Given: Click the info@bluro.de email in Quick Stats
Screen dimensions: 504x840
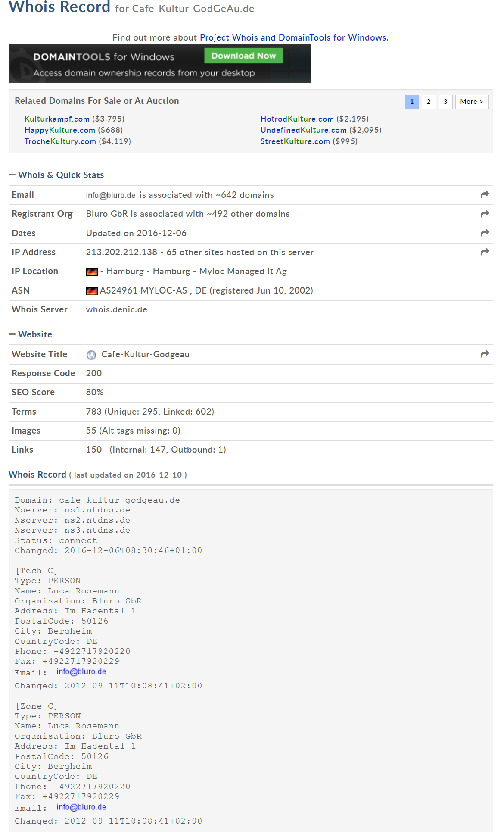Looking at the screenshot, I should coord(111,195).
